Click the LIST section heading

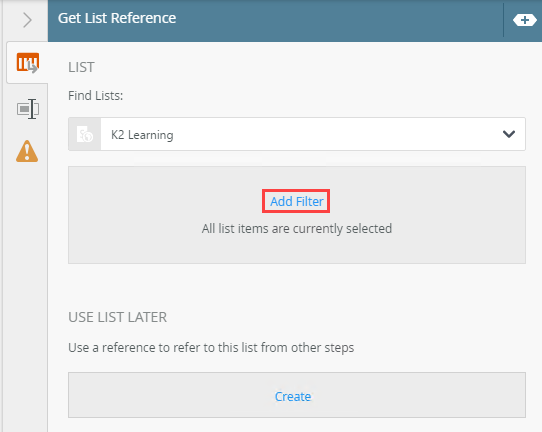pyautogui.click(x=81, y=67)
